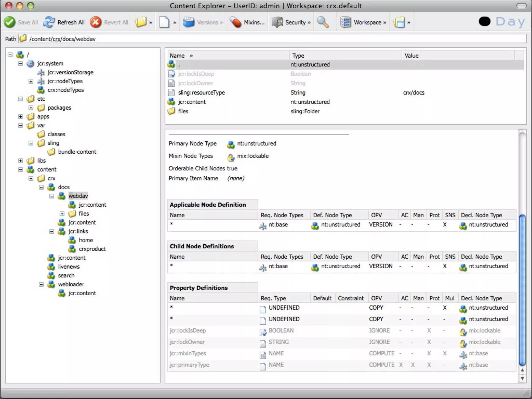Click the magnifying glass search icon
The width and height of the screenshot is (532, 399).
point(323,22)
